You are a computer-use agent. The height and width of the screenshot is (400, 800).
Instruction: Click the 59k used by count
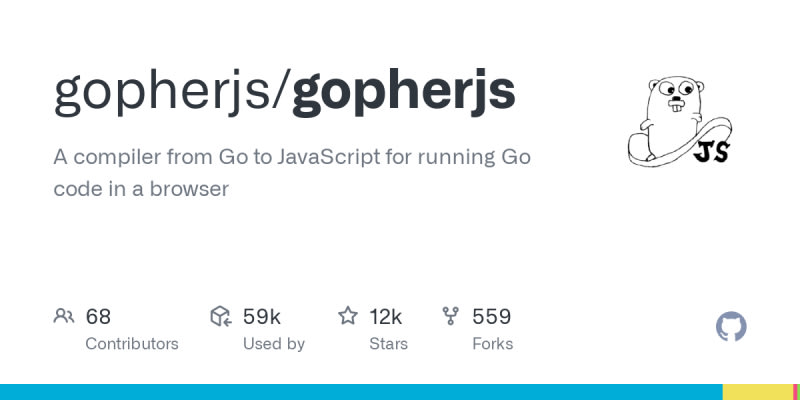coord(262,317)
